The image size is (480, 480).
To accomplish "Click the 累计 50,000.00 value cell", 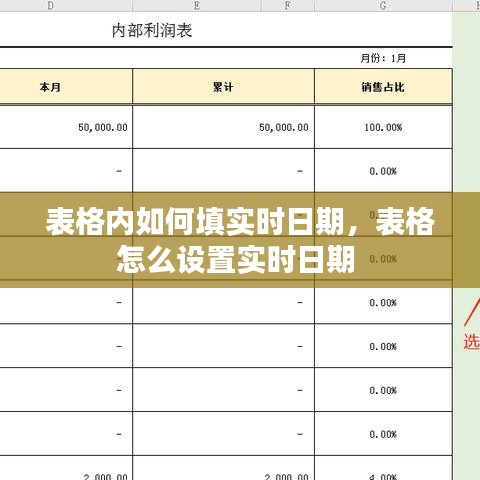I will [x=223, y=127].
